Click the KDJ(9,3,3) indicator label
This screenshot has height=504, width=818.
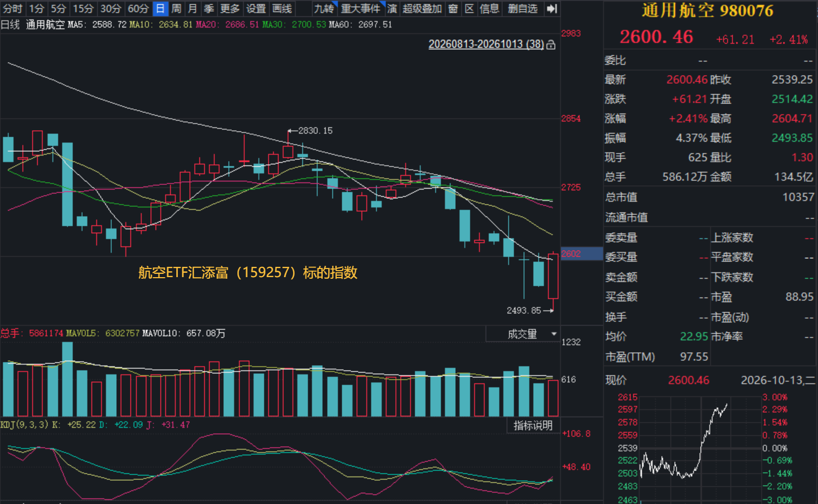pyautogui.click(x=25, y=425)
